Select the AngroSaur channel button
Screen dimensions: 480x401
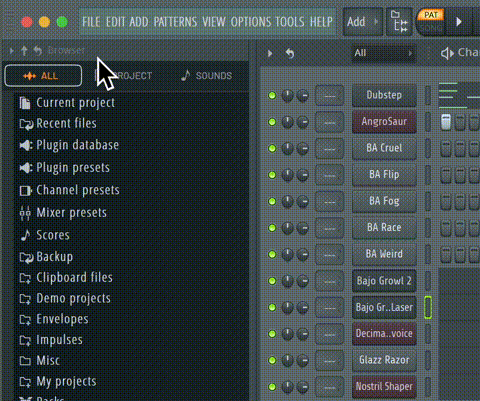(x=384, y=122)
